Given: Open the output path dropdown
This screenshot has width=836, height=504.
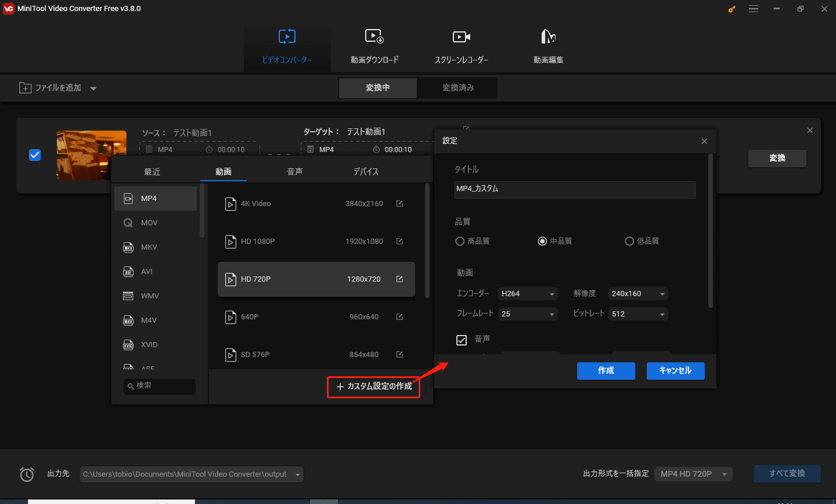Looking at the screenshot, I should click(191, 474).
